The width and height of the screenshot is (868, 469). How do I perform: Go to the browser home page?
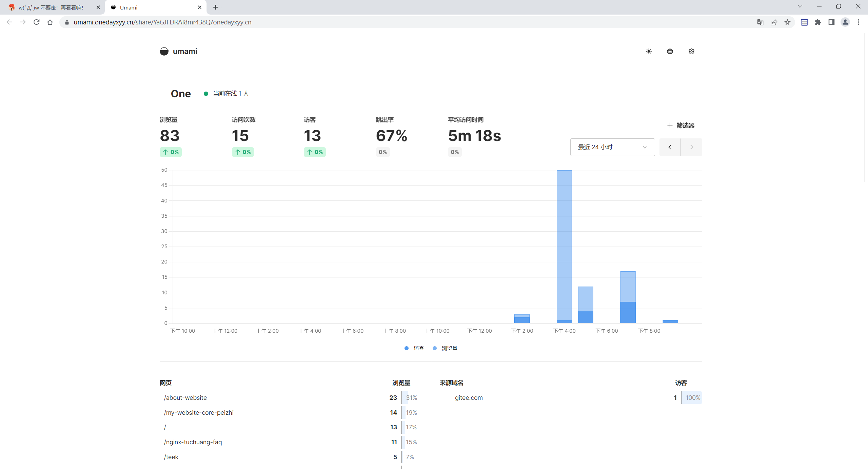coord(50,22)
